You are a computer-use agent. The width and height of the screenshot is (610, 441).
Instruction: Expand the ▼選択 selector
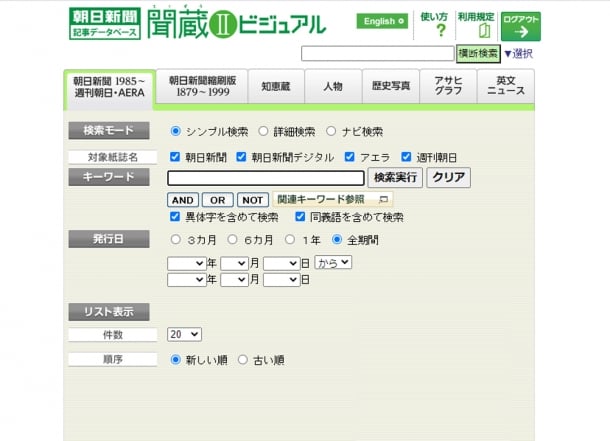click(518, 54)
